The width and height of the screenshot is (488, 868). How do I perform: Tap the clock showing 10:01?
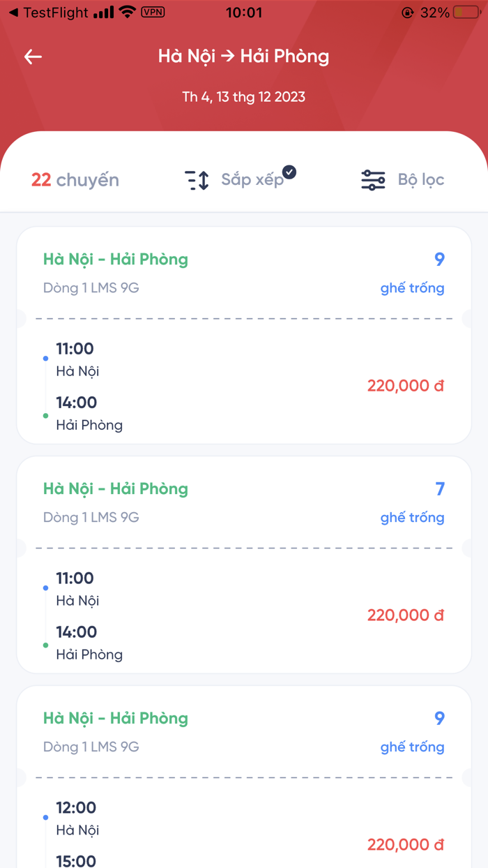[x=244, y=12]
